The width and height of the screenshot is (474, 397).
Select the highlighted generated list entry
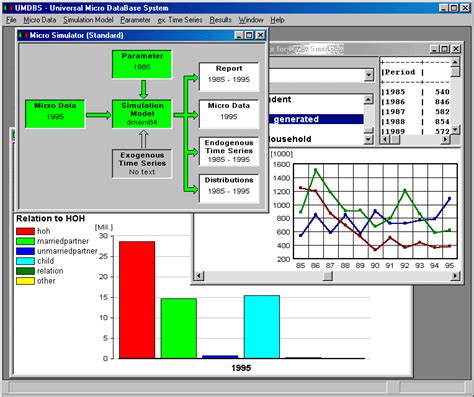[x=316, y=119]
